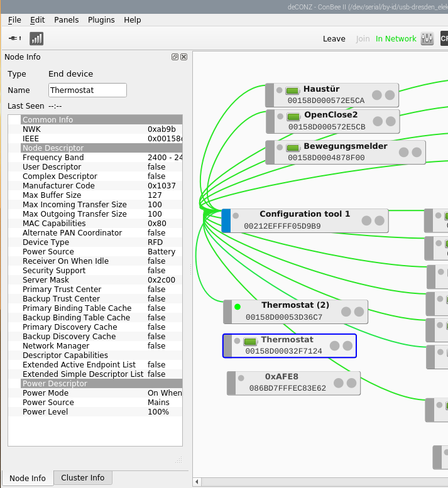448x488 pixels.
Task: Select the Security Support row
Action: [x=96, y=271]
